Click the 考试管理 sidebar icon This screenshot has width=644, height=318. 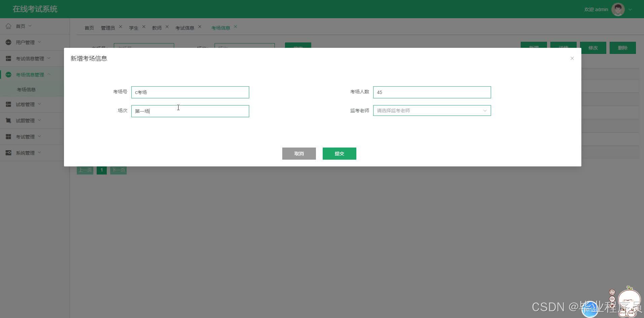[x=8, y=136]
